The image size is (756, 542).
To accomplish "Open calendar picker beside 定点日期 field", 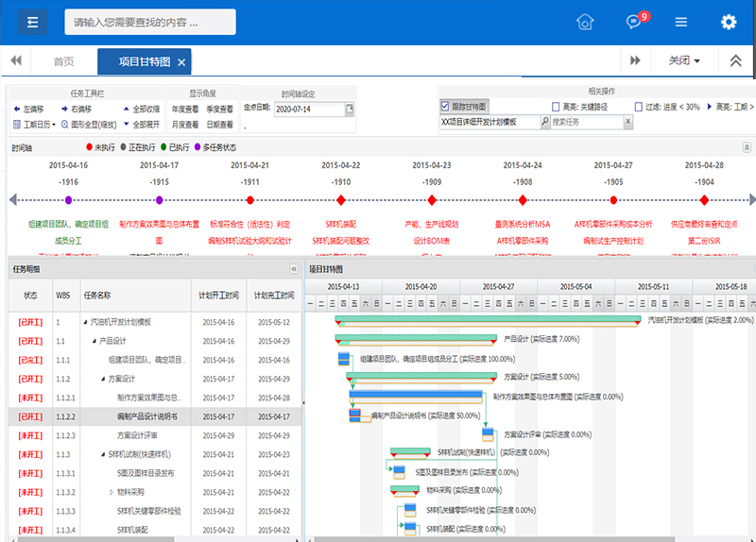I will pyautogui.click(x=350, y=110).
